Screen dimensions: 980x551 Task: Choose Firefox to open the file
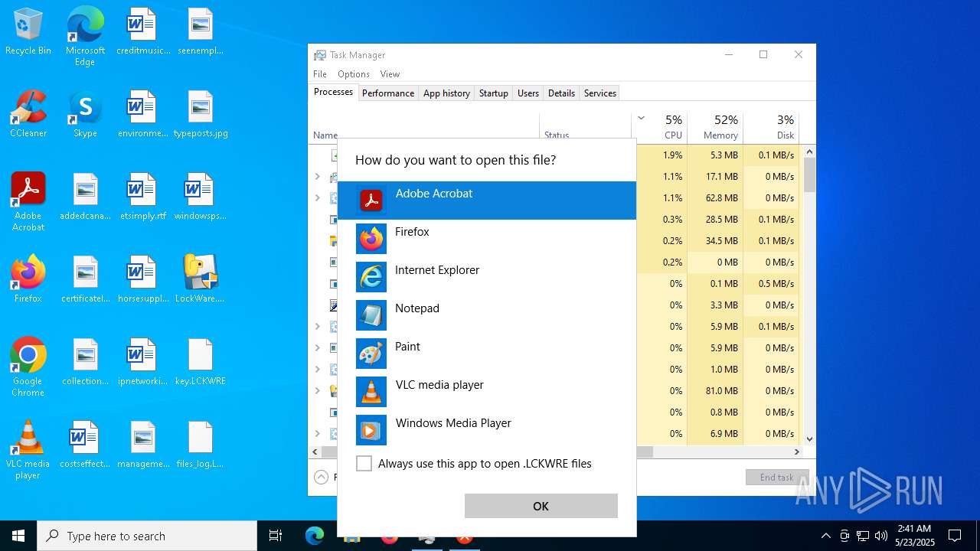tap(486, 239)
